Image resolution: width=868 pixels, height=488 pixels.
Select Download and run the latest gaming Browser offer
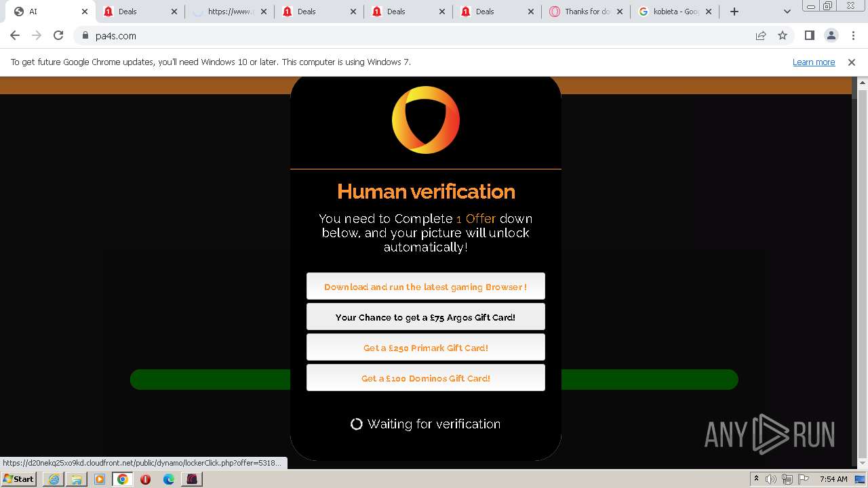(426, 287)
